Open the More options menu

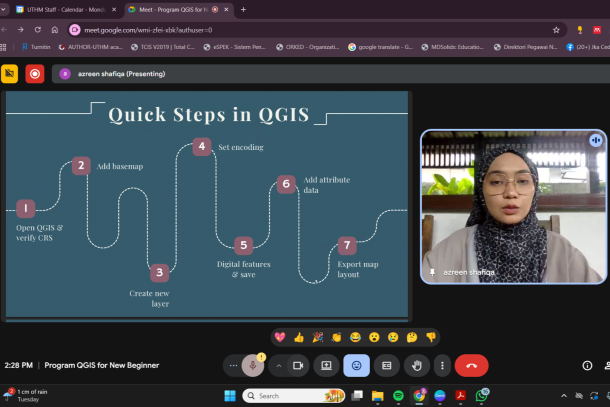tap(441, 366)
